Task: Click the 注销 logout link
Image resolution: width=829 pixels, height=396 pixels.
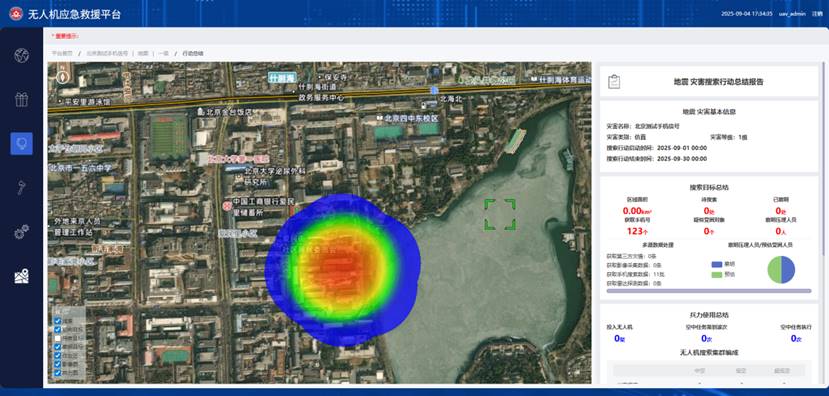Action: pos(817,14)
